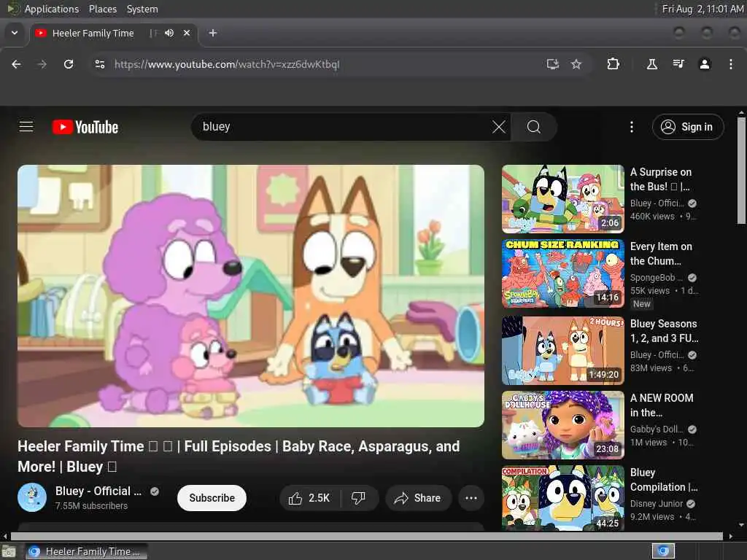Open A Surprise on the Bus thumbnail

pyautogui.click(x=563, y=198)
